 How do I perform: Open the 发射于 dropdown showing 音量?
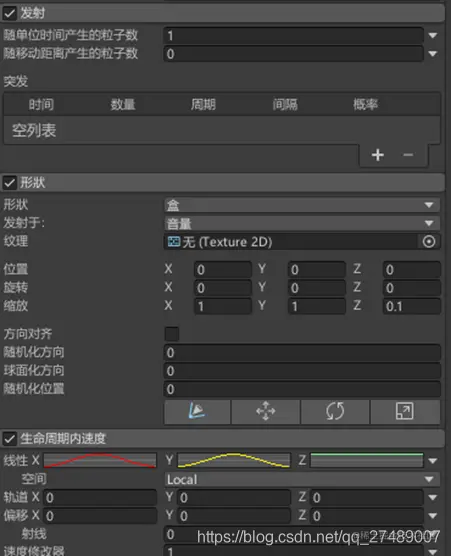coord(302,223)
